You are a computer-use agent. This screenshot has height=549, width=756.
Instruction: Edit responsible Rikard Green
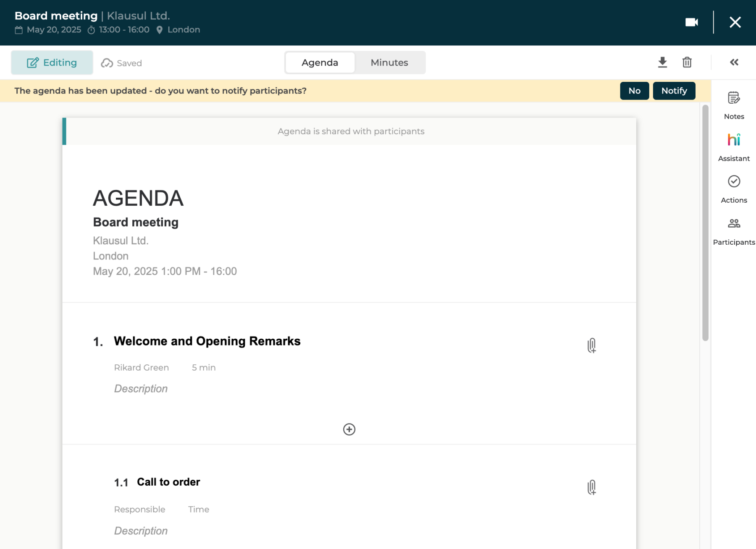click(x=142, y=368)
